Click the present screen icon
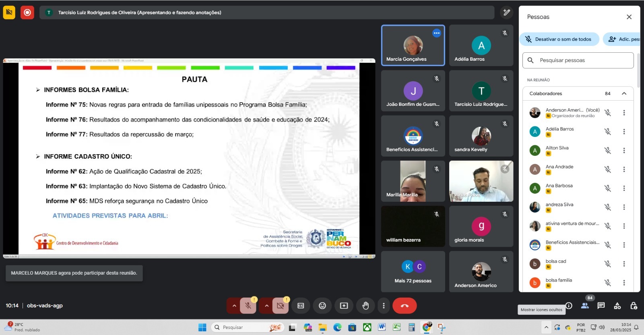 [x=344, y=306]
